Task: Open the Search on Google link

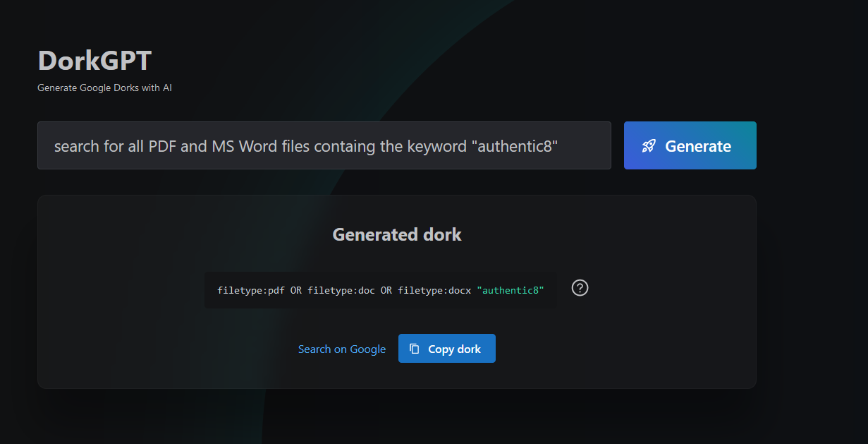Action: (342, 349)
